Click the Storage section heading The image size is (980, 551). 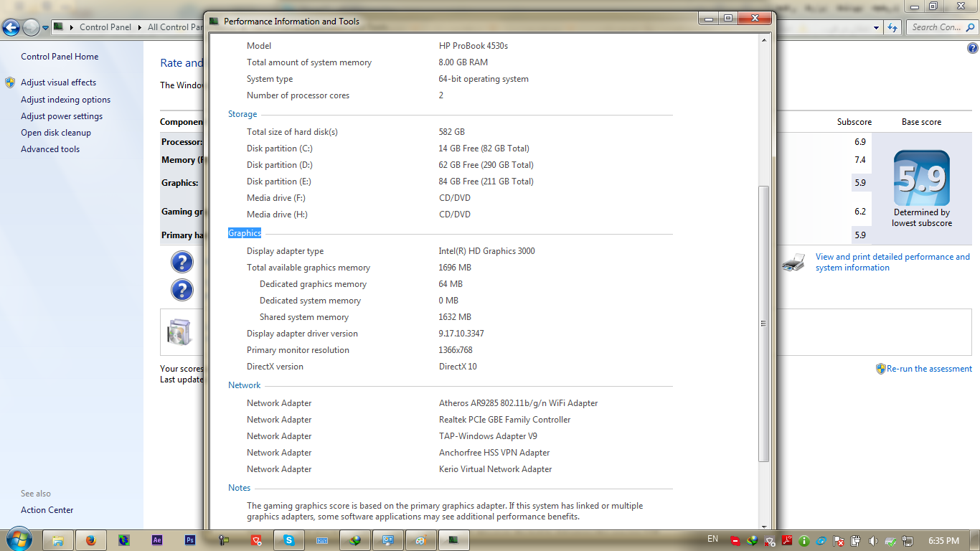pos(242,114)
